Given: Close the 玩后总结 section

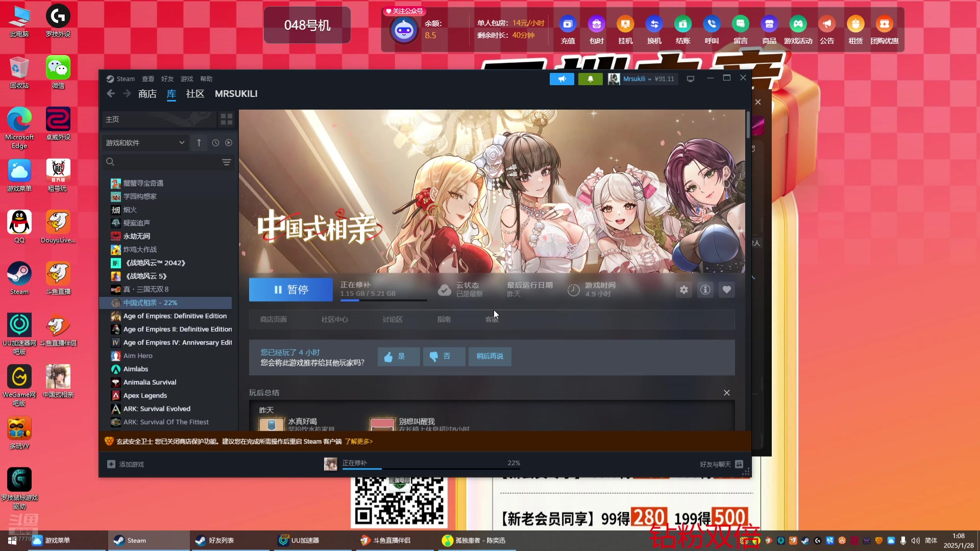Looking at the screenshot, I should (x=727, y=393).
